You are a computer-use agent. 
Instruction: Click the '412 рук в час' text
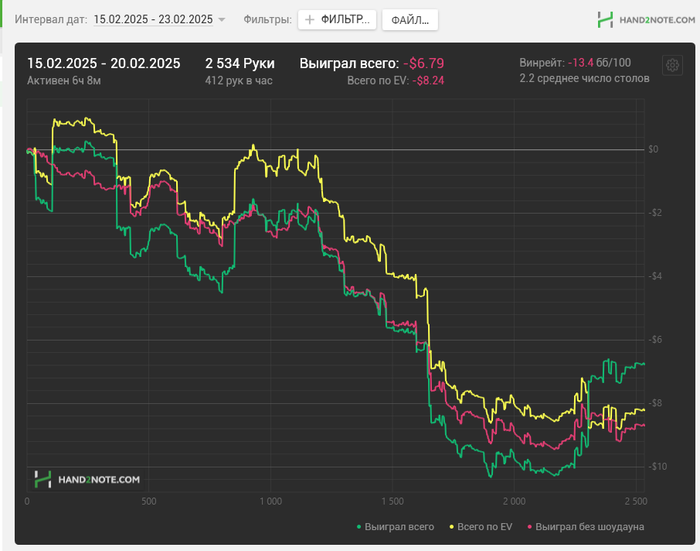[x=239, y=81]
